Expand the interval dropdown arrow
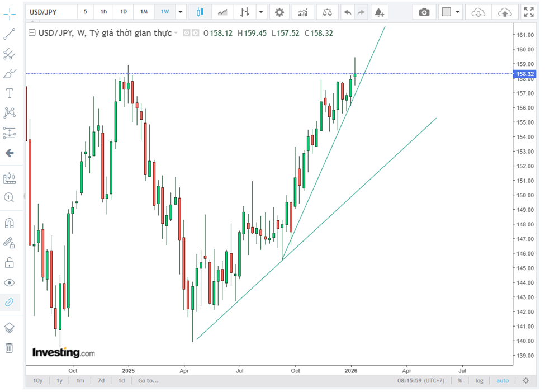545x392 pixels. click(x=181, y=12)
